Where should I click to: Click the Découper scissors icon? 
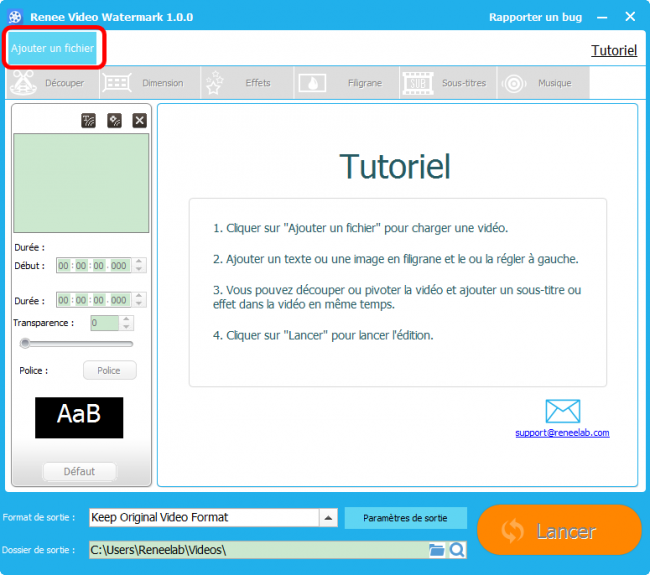pyautogui.click(x=24, y=82)
